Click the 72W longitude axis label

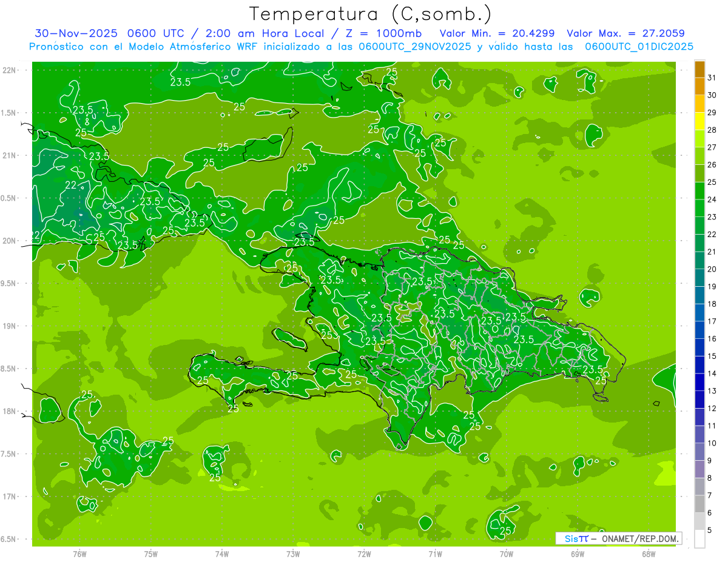[364, 554]
